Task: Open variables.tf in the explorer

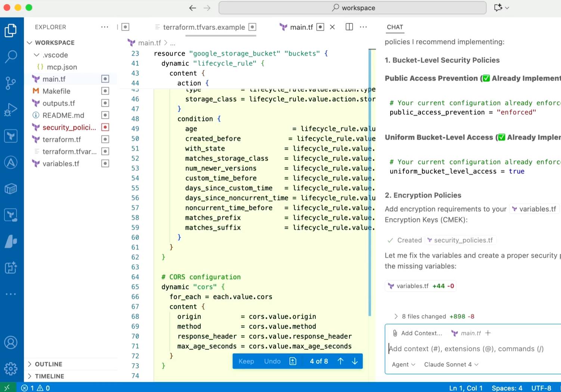Action: 61,164
